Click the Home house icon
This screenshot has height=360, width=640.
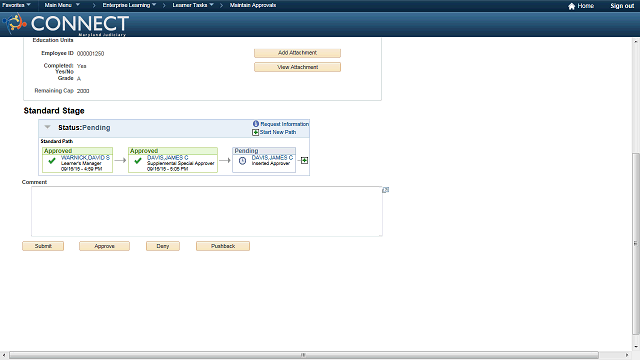pyautogui.click(x=571, y=6)
